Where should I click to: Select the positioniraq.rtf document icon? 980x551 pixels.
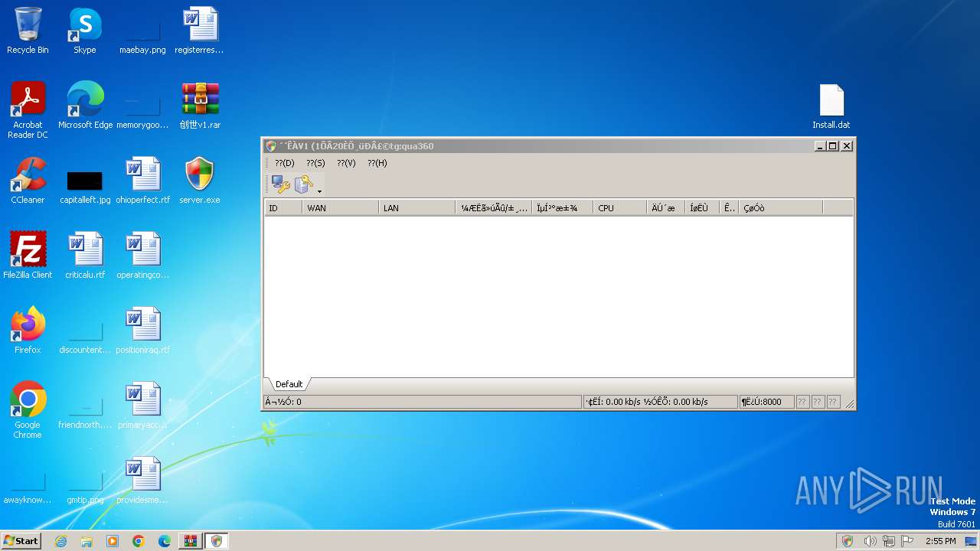point(142,331)
